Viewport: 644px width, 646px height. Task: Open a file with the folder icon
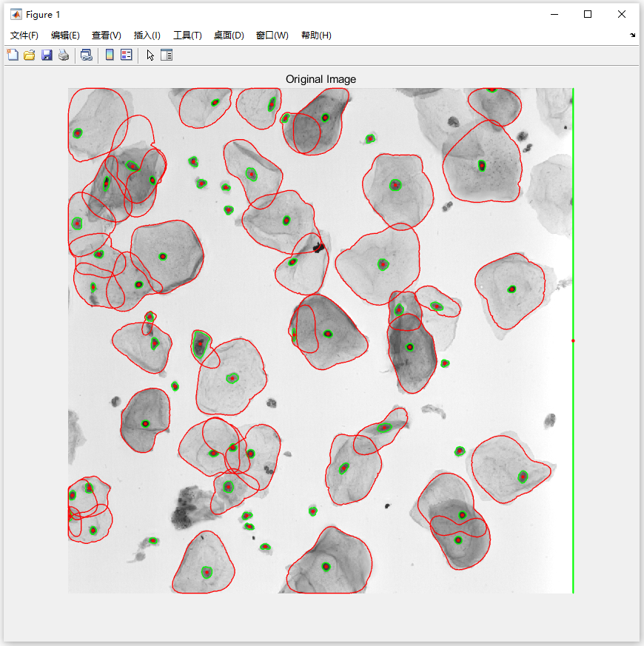point(30,55)
